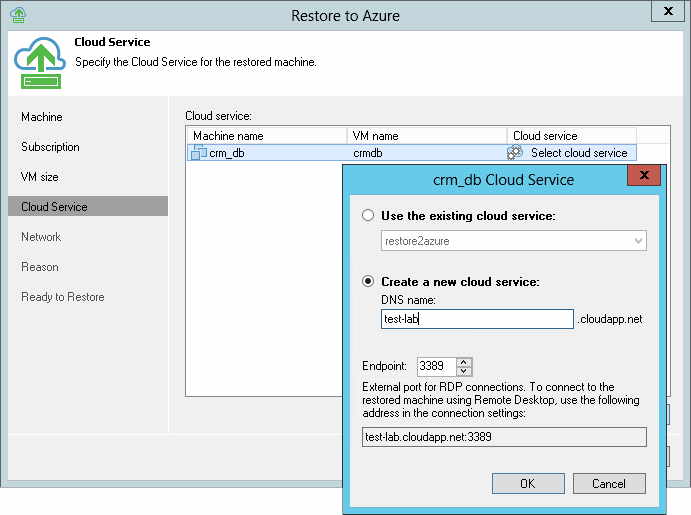Image resolution: width=691 pixels, height=515 pixels.
Task: Go to the Ready to Restore step
Action: [63, 296]
